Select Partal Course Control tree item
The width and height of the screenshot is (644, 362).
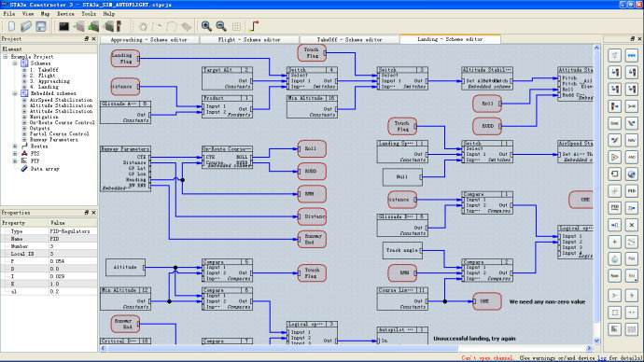point(59,133)
